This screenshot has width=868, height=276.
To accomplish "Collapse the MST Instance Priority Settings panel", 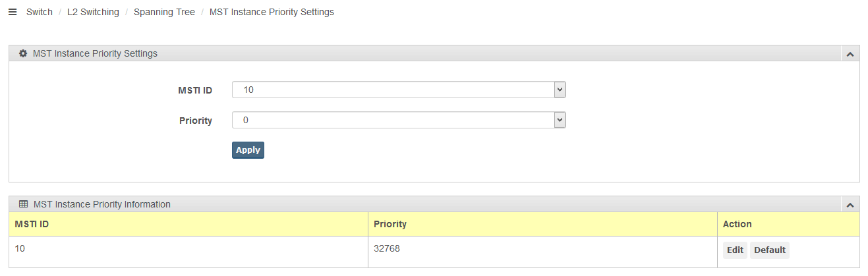I will [850, 54].
